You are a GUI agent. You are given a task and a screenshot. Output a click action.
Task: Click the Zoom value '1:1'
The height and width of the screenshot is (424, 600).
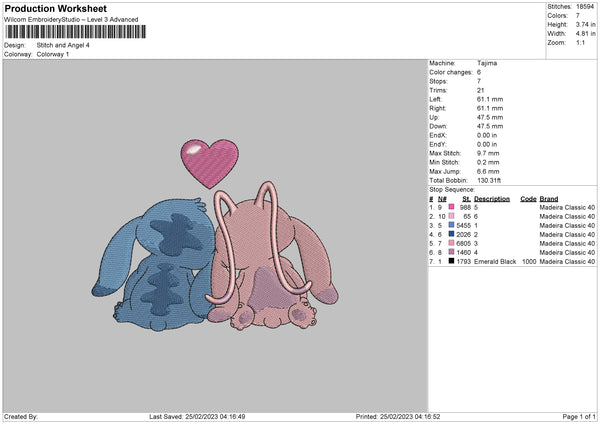tap(580, 42)
